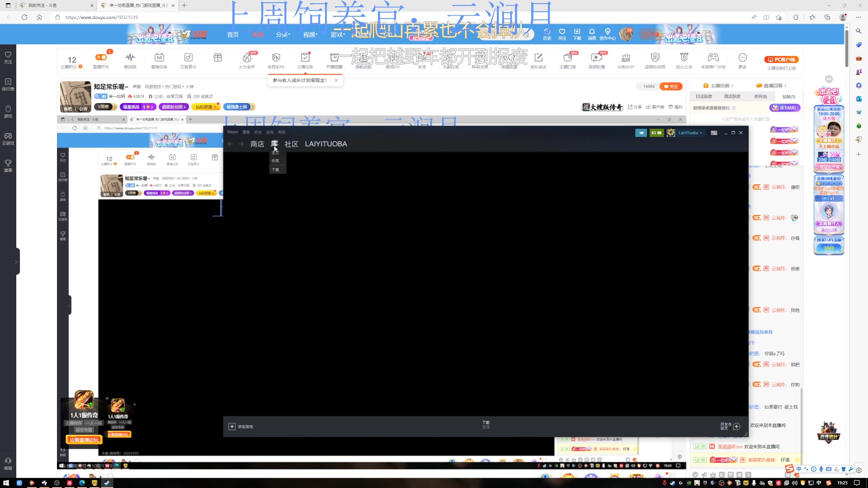
Task: Click the 客户端 download icon below video header
Action: coord(655,107)
